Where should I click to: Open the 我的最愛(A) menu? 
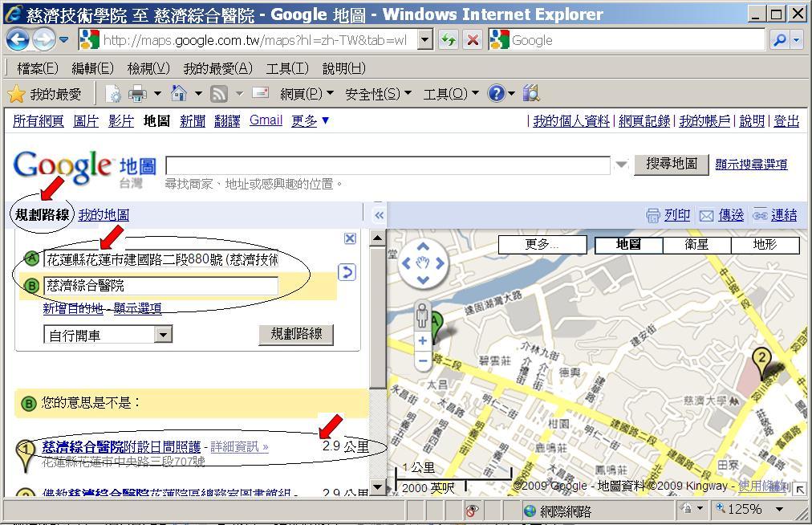coord(218,68)
